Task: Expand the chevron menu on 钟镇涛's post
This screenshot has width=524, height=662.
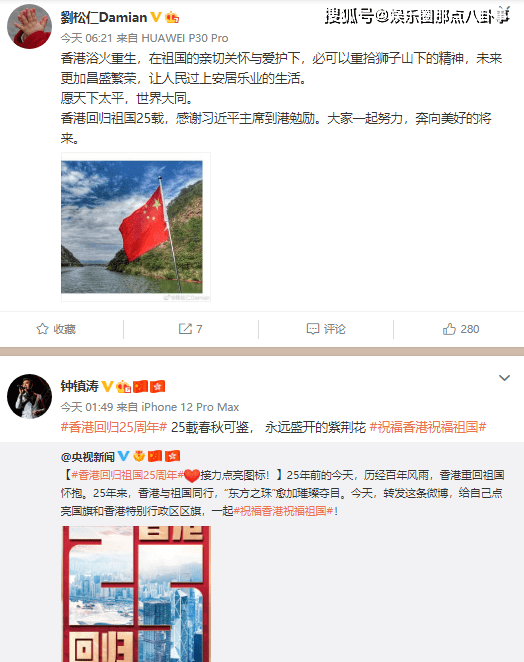Action: tap(505, 378)
